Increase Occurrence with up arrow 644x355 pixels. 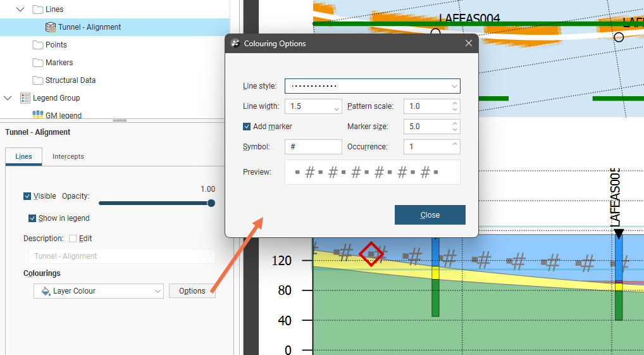tap(455, 144)
